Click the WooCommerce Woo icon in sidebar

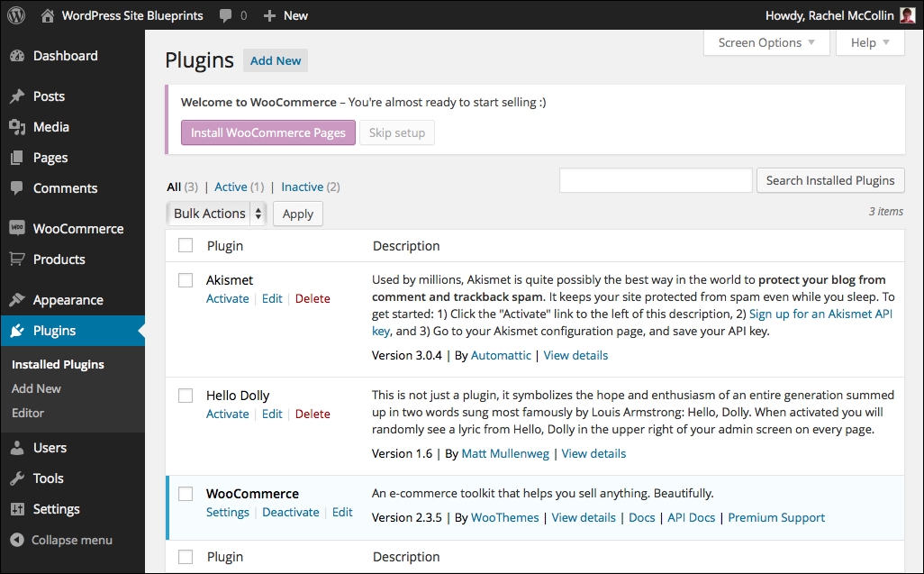pyautogui.click(x=17, y=228)
